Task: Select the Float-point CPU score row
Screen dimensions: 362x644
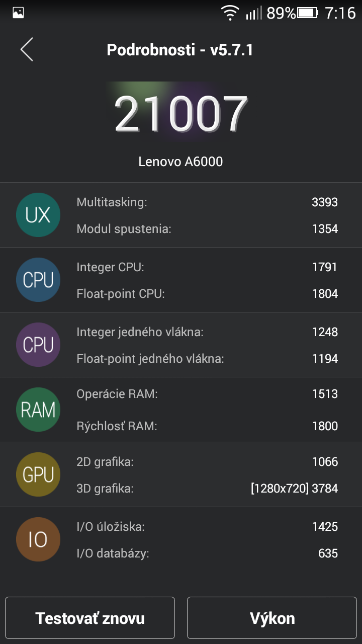Action: tap(207, 294)
